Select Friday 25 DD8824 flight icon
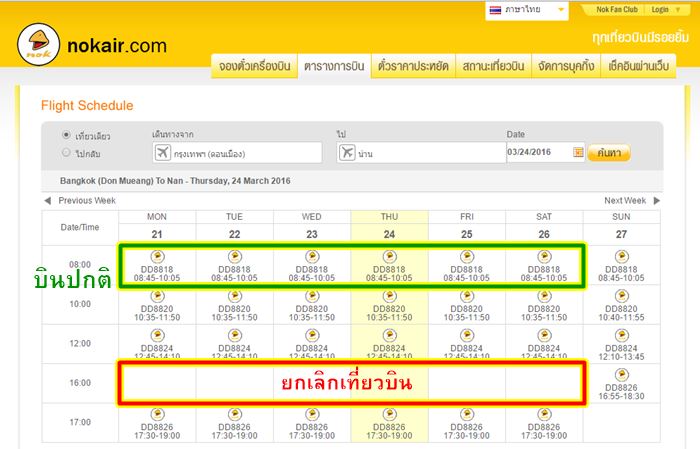 coord(467,336)
